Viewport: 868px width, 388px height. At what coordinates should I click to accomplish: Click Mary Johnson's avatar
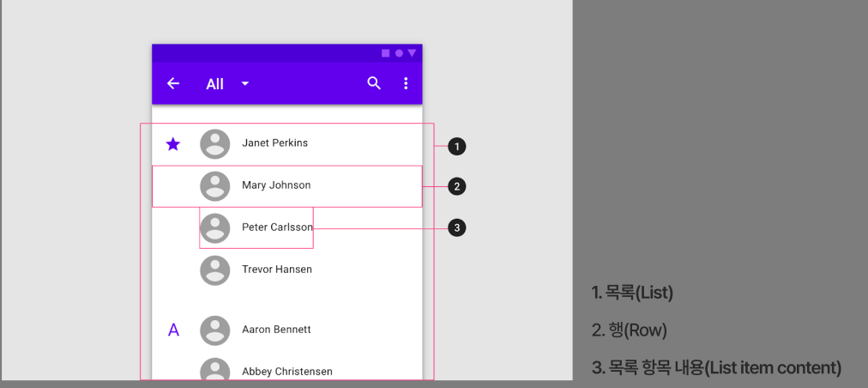214,186
